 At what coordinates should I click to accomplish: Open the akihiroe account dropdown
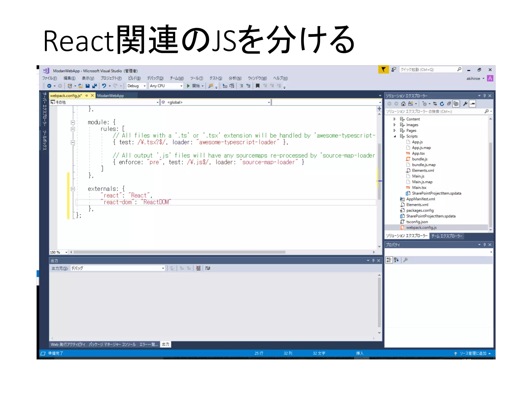click(475, 78)
